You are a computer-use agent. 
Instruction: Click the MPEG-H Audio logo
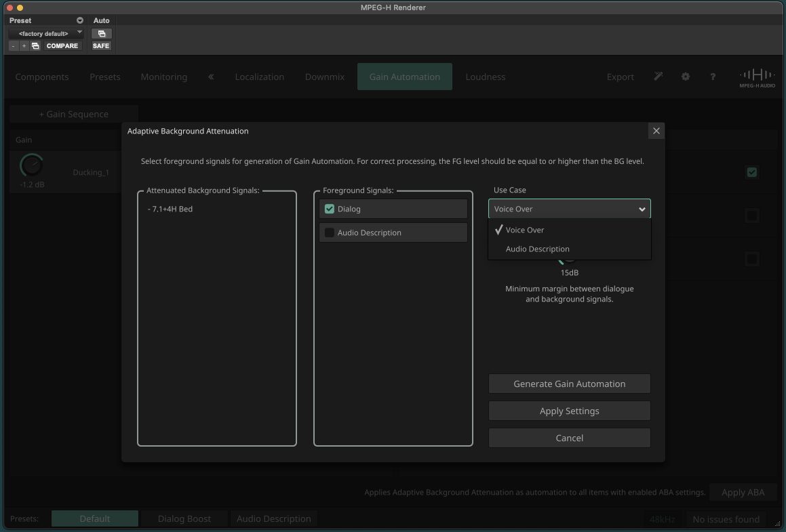pyautogui.click(x=757, y=78)
